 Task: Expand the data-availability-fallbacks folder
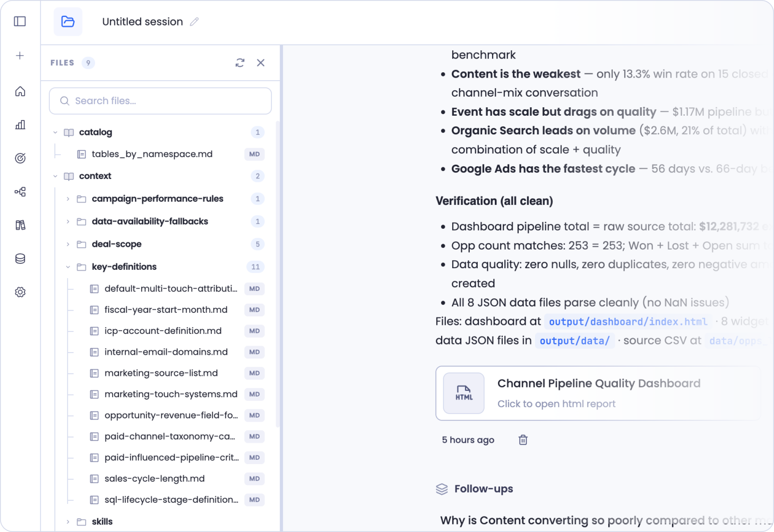point(68,221)
